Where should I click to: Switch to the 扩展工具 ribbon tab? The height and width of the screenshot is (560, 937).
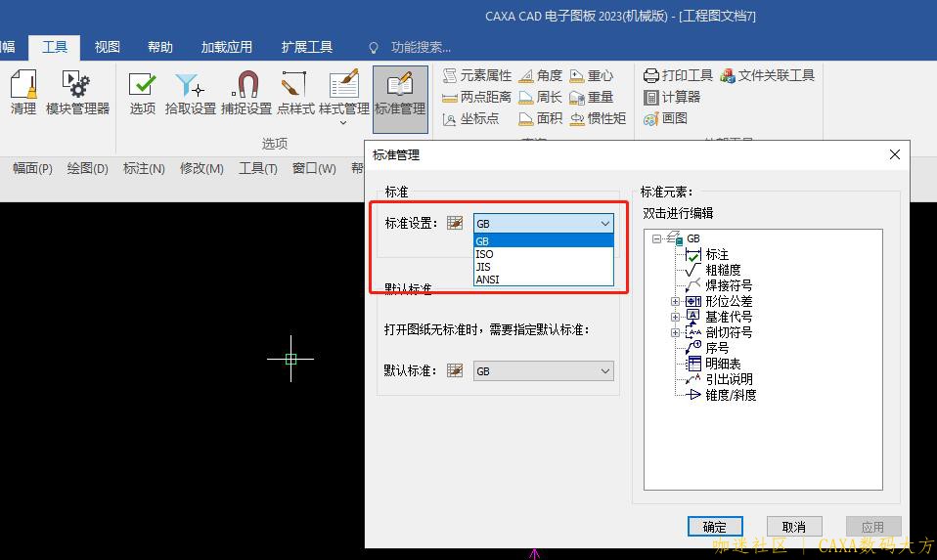click(306, 47)
